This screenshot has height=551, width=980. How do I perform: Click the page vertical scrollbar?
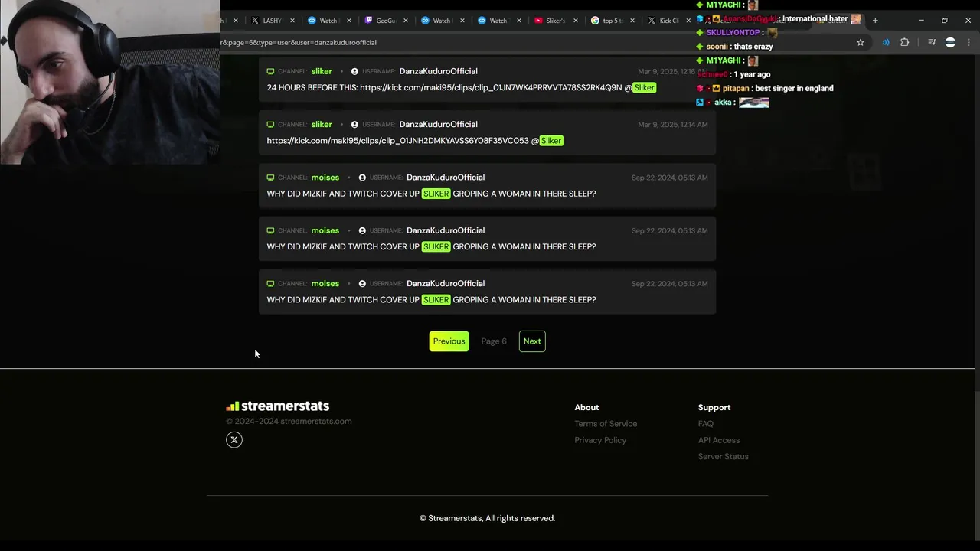976,467
